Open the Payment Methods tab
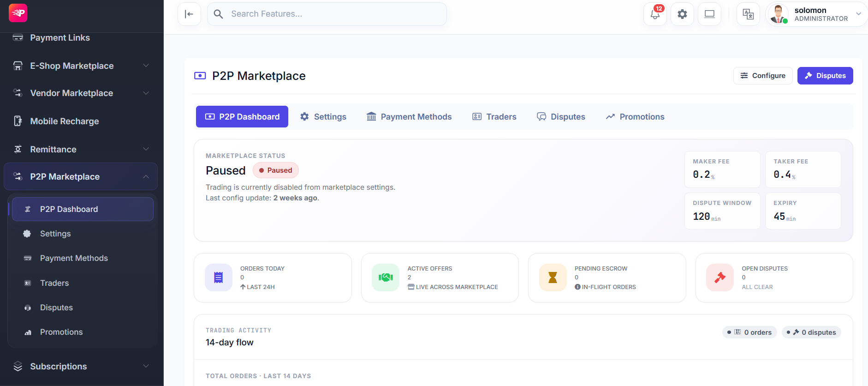The width and height of the screenshot is (868, 386). (409, 116)
